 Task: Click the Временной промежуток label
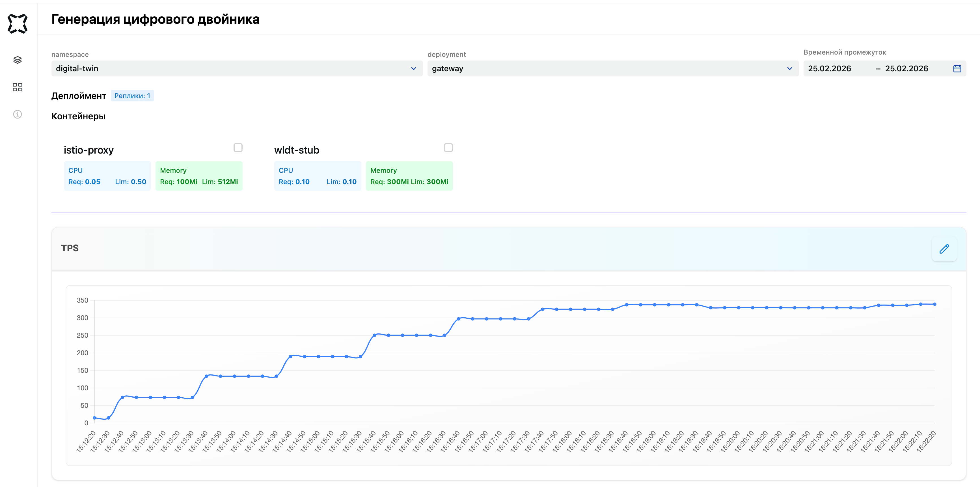(845, 52)
